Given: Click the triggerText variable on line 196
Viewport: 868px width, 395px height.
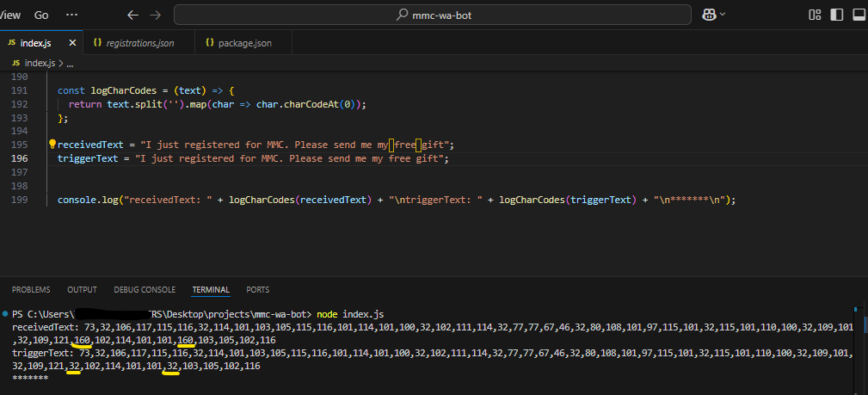Looking at the screenshot, I should (x=88, y=158).
